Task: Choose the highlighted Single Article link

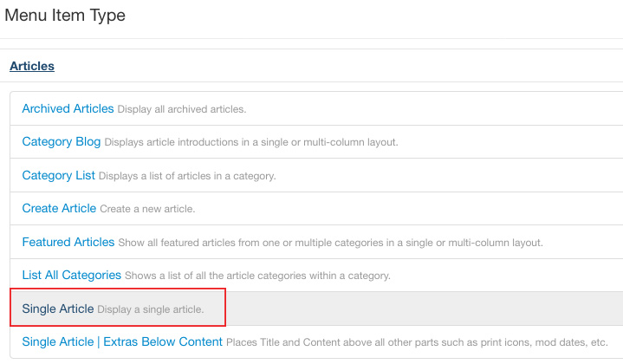Action: 58,309
